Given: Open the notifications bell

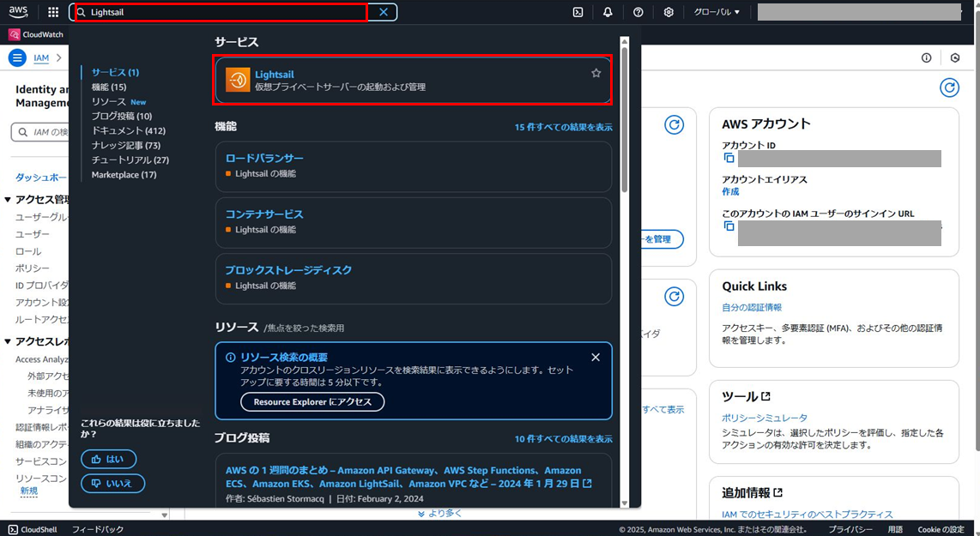Looking at the screenshot, I should pos(608,12).
